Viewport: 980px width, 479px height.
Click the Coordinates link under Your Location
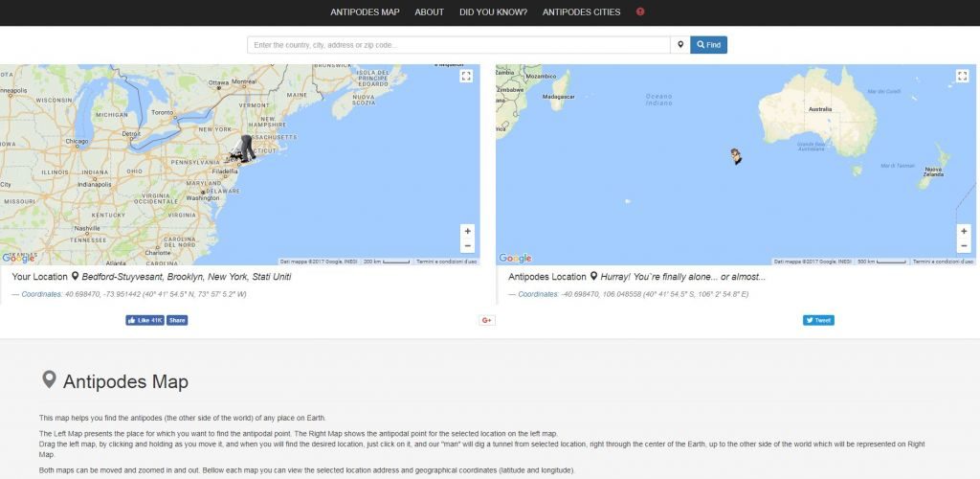pos(42,294)
